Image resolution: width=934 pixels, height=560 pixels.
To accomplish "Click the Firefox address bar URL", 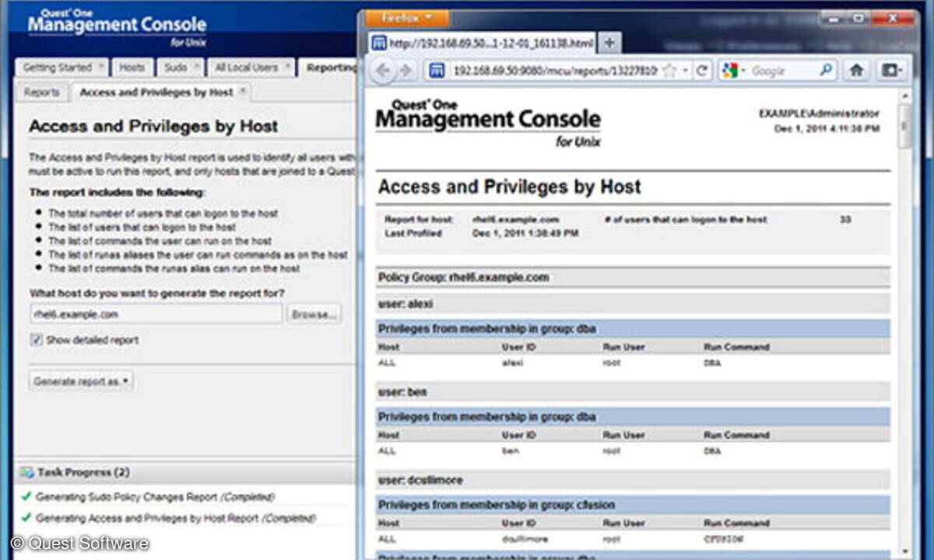I will point(555,71).
